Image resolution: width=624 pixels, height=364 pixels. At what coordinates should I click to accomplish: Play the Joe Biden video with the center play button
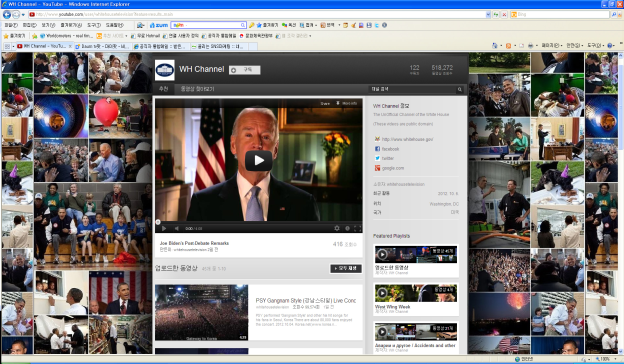click(259, 160)
